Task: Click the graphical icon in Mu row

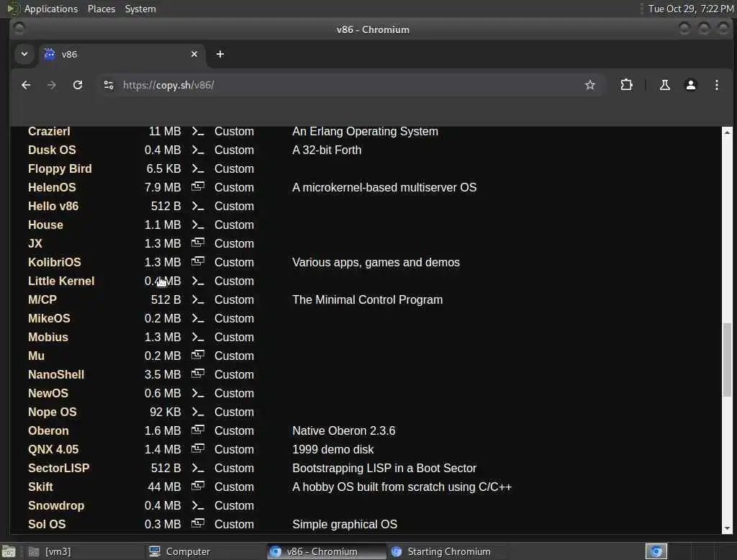Action: [198, 355]
